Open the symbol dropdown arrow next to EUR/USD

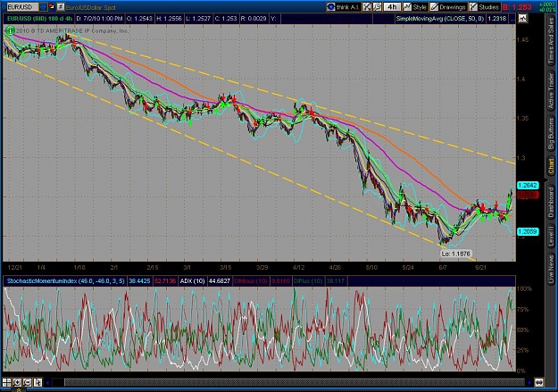tap(43, 6)
